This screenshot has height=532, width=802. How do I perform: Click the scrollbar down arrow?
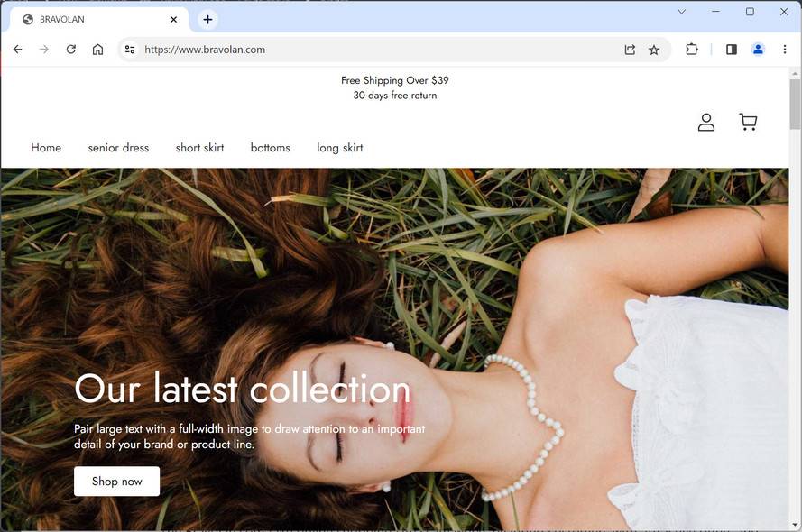pyautogui.click(x=795, y=525)
